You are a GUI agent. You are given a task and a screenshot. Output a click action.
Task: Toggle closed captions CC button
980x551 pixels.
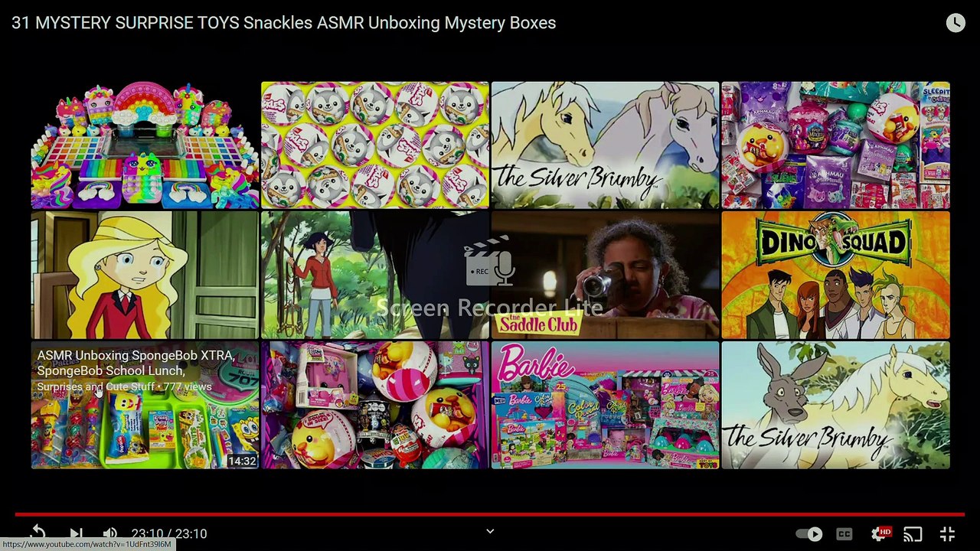pyautogui.click(x=844, y=533)
